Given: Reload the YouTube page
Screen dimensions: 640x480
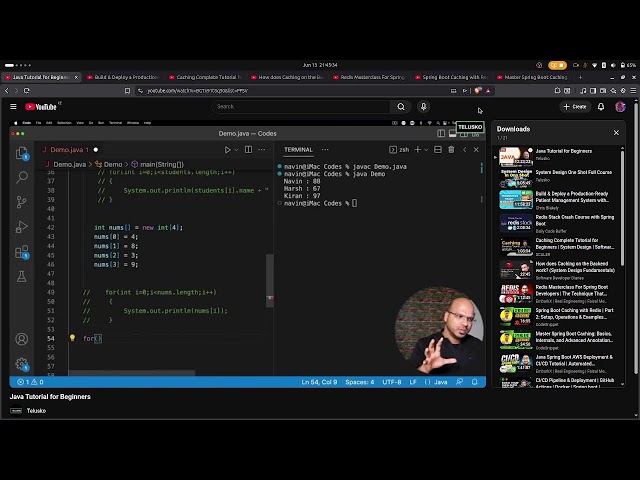Looking at the screenshot, I should click(27, 91).
